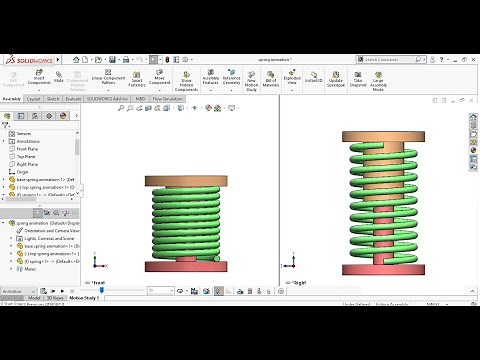This screenshot has height=360, width=480.
Task: Open the ConfigurationManager tab icon
Action: tap(35, 116)
